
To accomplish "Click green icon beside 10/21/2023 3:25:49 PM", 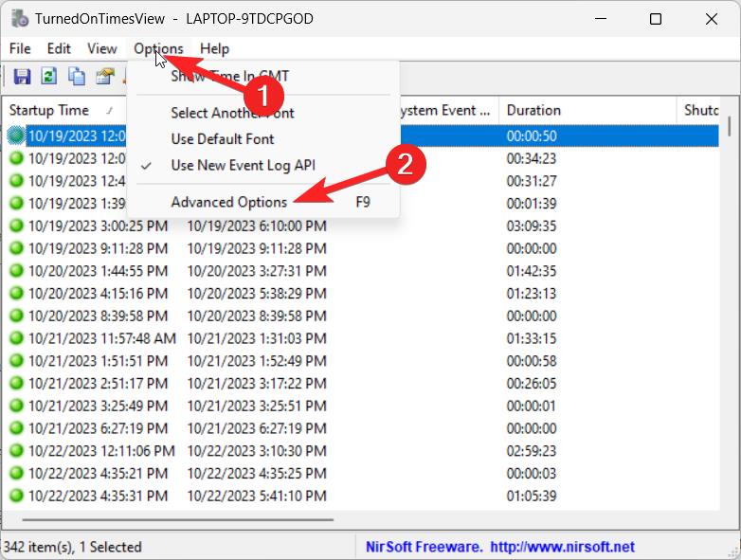I will click(16, 406).
